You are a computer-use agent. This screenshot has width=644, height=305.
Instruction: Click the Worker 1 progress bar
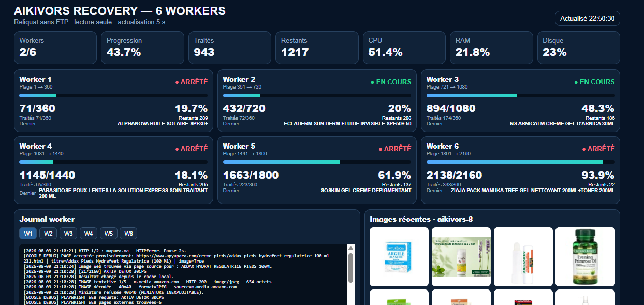click(x=113, y=96)
